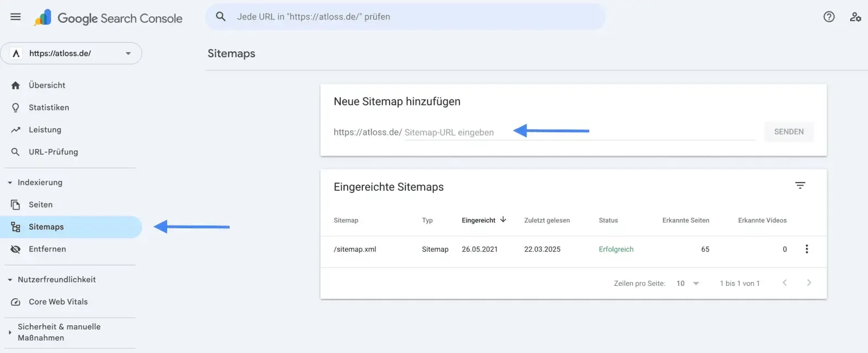Collapse the Nutzerfreundlichkeit section
868x353 pixels.
[x=10, y=280]
